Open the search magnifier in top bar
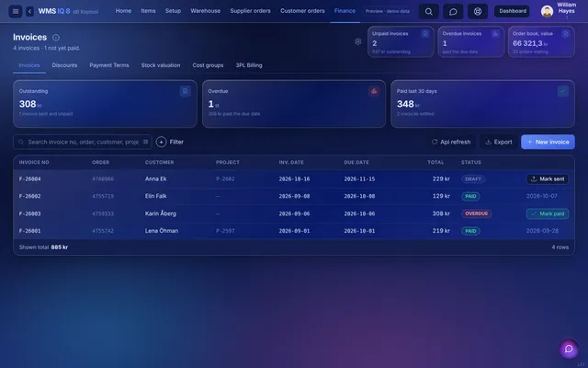Image resolution: width=588 pixels, height=368 pixels. (429, 11)
